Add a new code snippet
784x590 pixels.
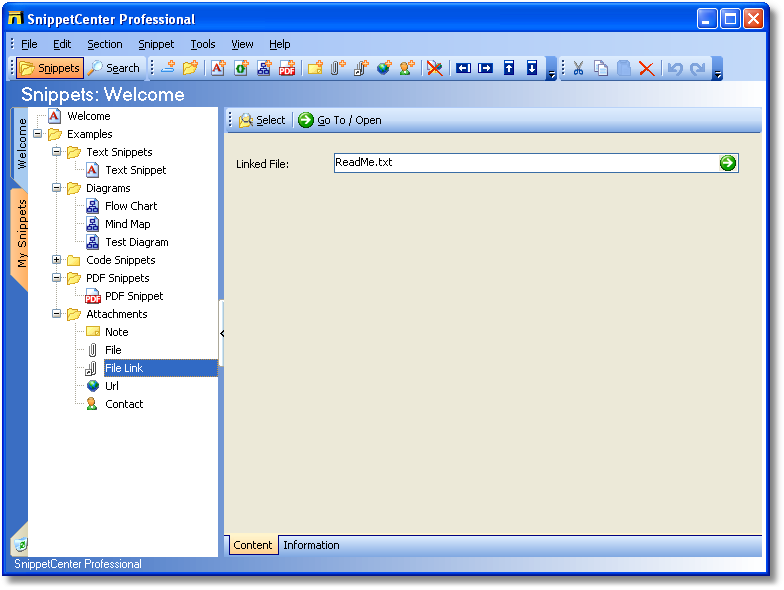[241, 68]
